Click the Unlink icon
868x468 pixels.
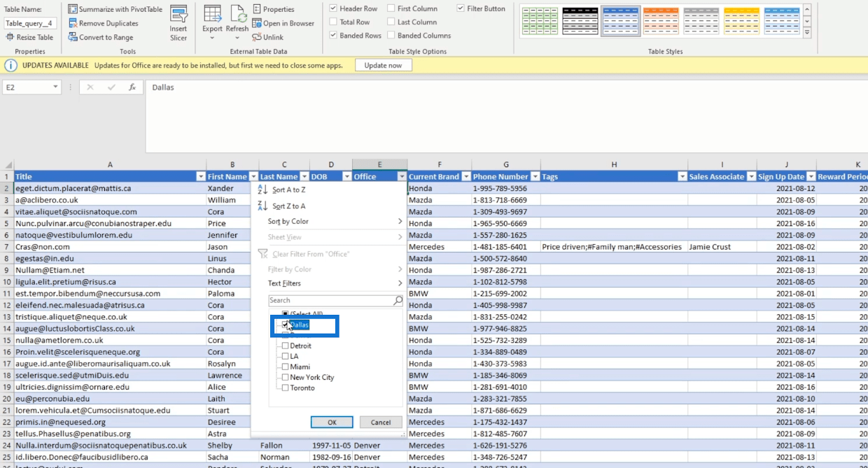click(x=257, y=37)
